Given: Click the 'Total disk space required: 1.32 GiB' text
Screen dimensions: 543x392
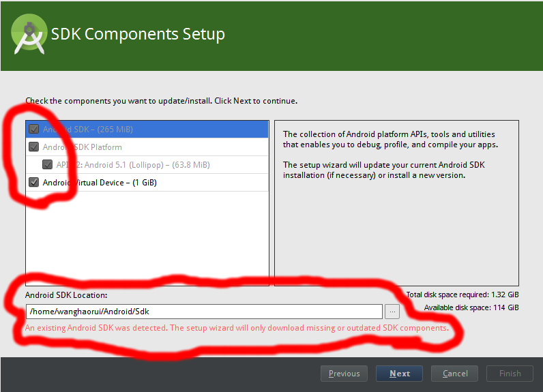Looking at the screenshot, I should click(x=463, y=295).
